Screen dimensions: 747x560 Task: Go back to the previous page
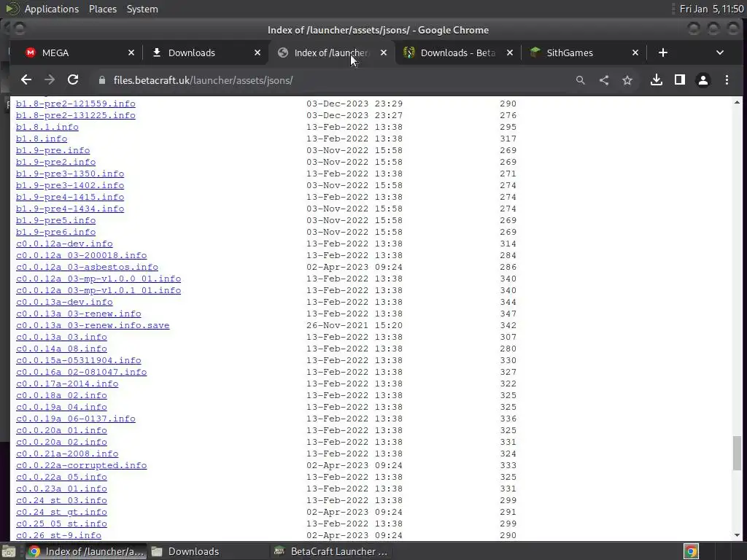26,80
